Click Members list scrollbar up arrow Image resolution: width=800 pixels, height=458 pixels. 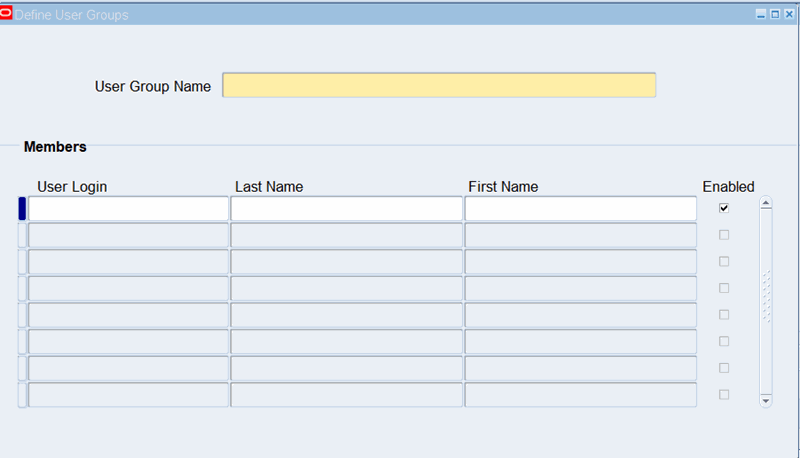(x=765, y=203)
